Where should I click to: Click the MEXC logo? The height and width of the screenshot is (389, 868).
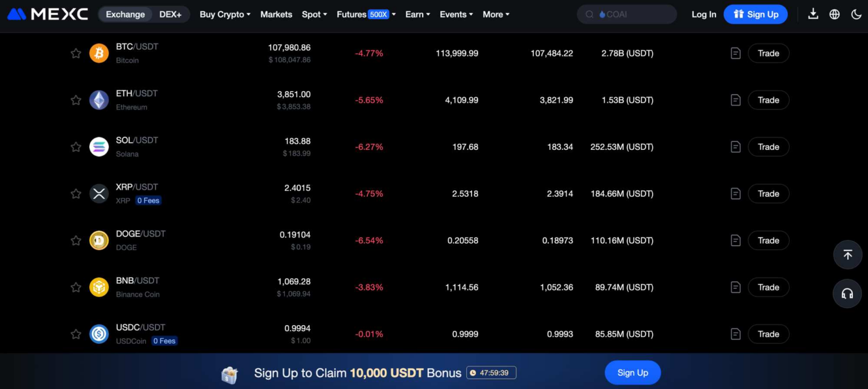[x=47, y=14]
